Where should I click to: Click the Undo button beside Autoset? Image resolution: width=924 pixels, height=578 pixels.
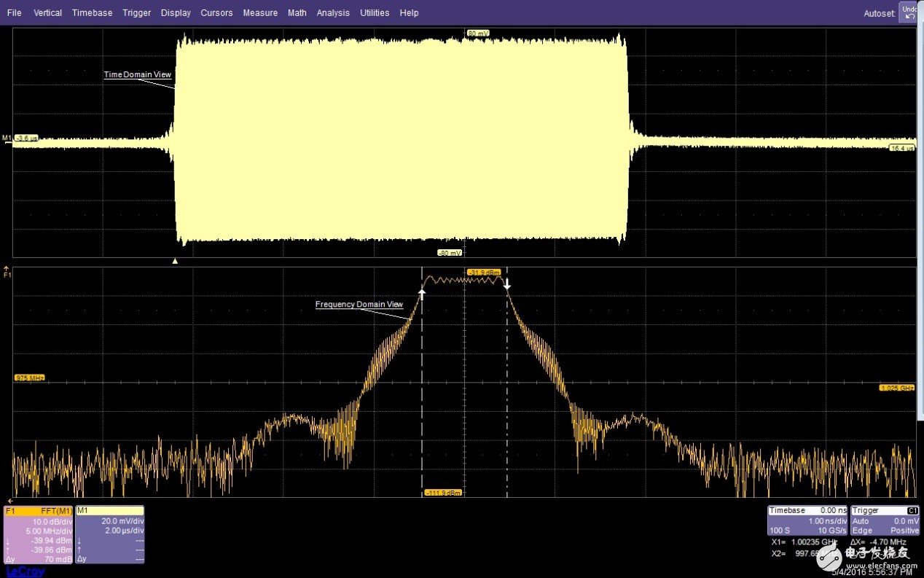point(908,12)
